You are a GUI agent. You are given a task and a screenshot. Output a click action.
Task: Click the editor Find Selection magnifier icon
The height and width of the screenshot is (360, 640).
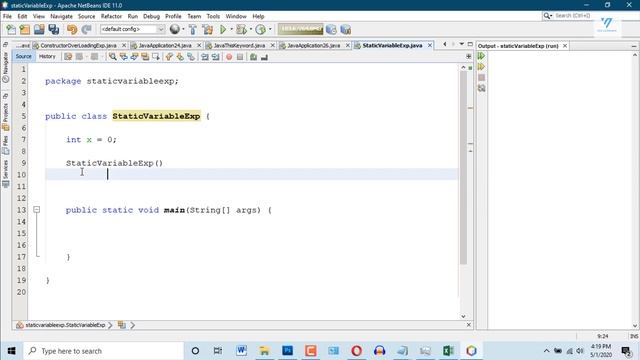113,57
